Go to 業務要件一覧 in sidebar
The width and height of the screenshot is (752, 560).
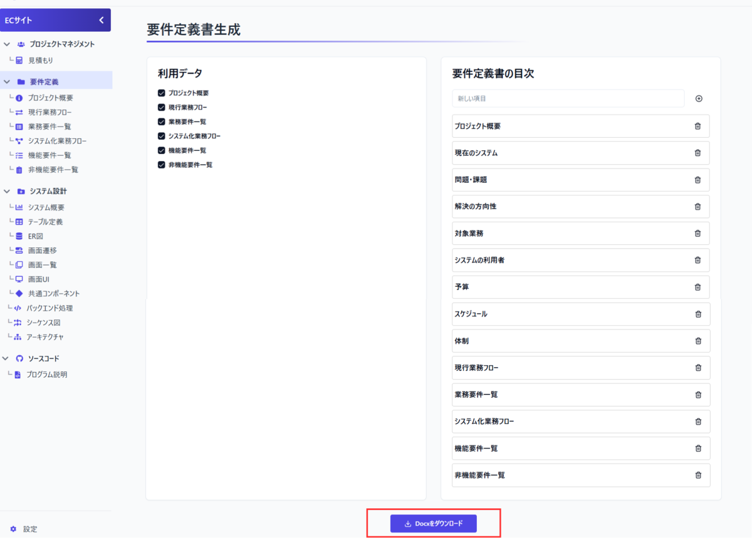tap(50, 127)
